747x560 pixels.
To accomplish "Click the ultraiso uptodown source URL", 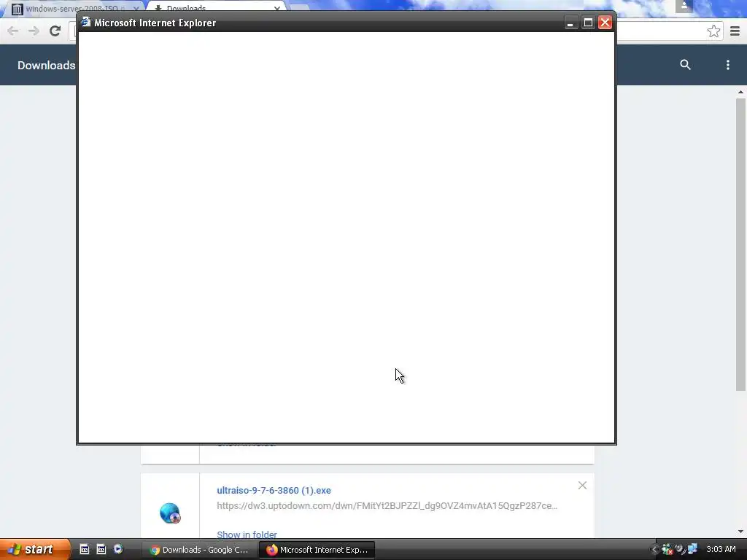I will (x=387, y=506).
